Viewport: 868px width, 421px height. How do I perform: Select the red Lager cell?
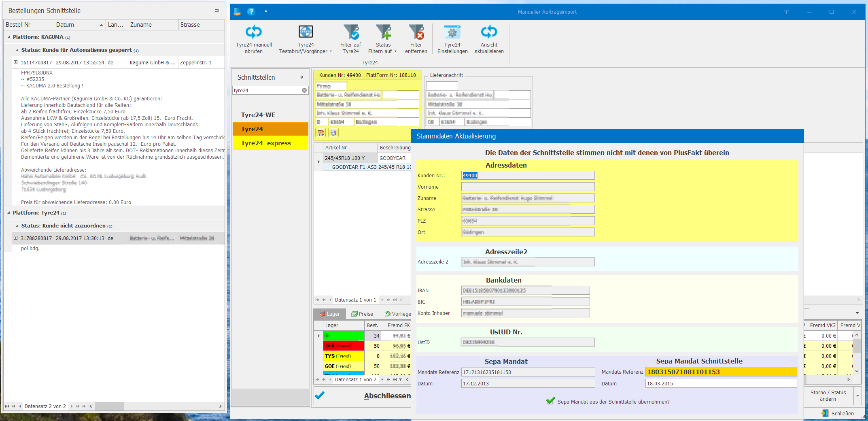pos(344,346)
